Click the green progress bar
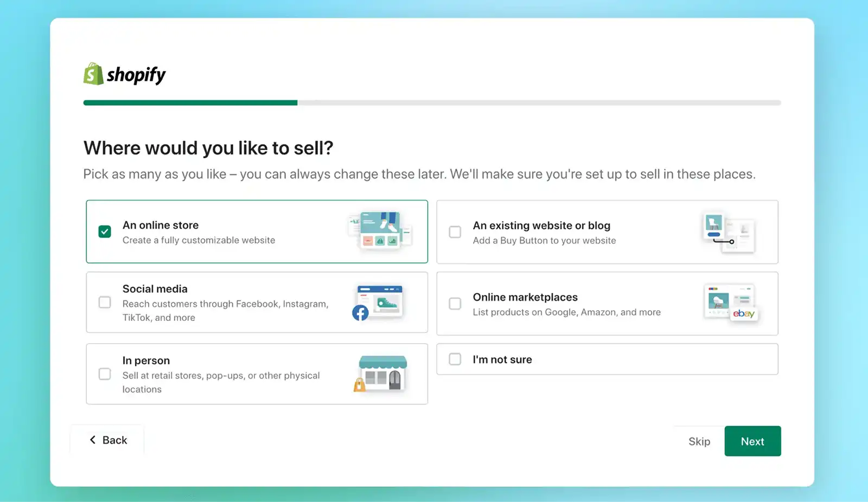Image resolution: width=868 pixels, height=502 pixels. coord(190,102)
